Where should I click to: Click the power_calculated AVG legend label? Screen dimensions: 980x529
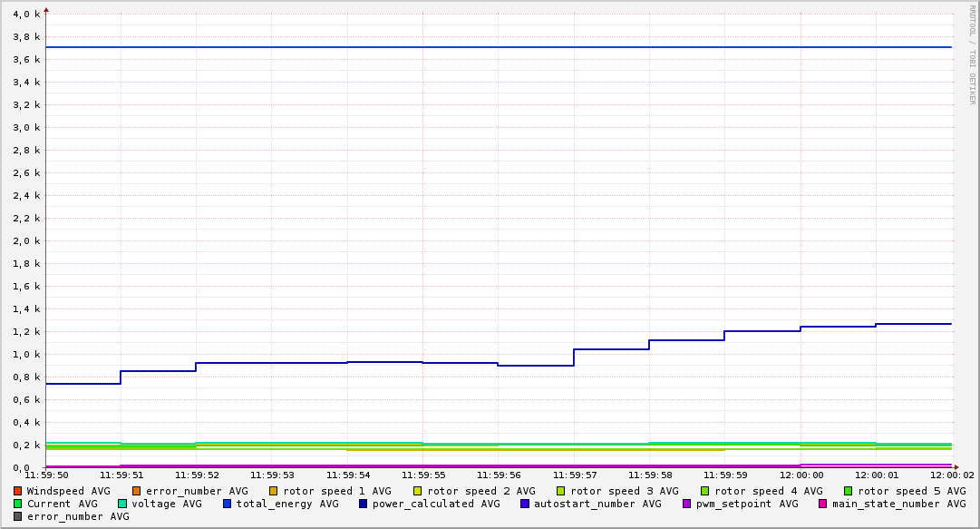[x=436, y=504]
